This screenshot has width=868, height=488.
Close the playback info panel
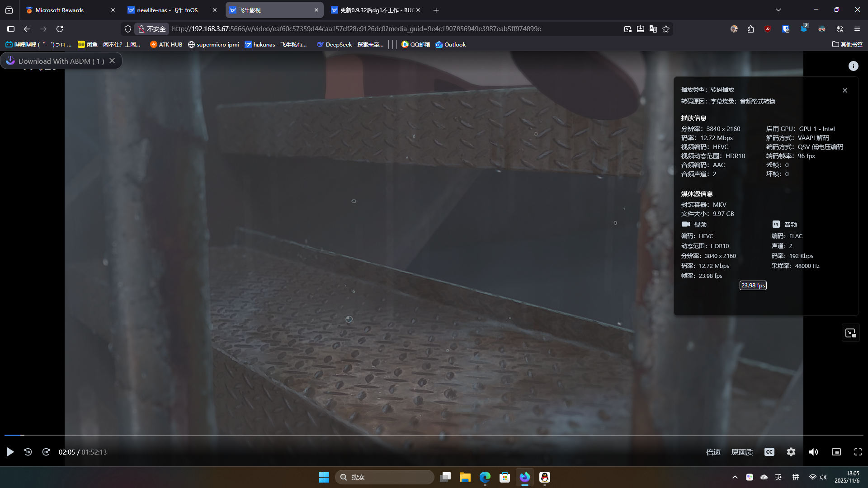844,90
